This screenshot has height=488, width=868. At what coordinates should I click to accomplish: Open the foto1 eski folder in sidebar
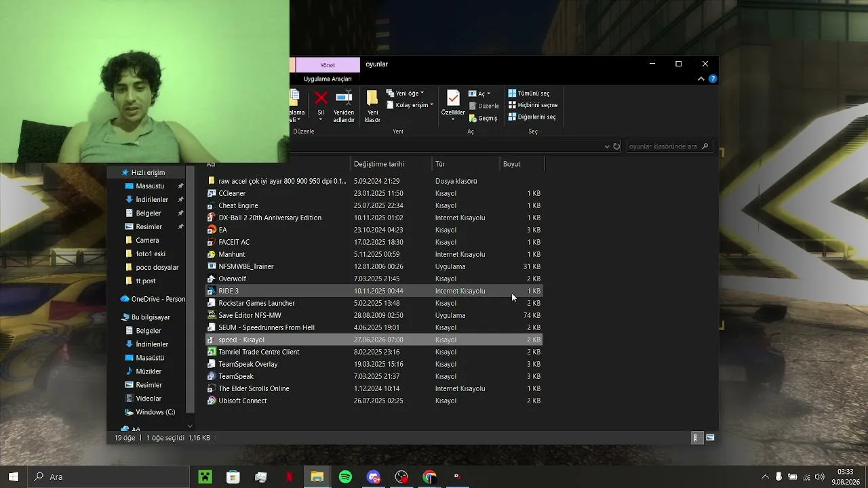point(151,253)
